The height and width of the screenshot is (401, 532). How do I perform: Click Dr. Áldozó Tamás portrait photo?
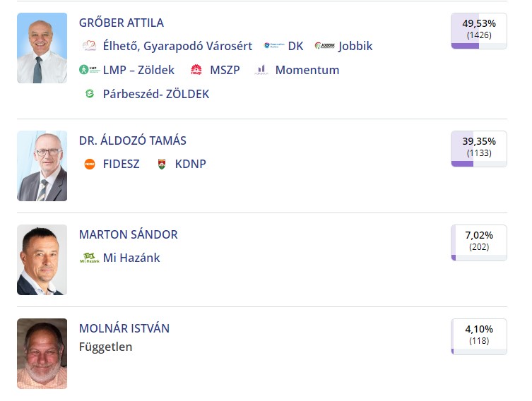[42, 166]
